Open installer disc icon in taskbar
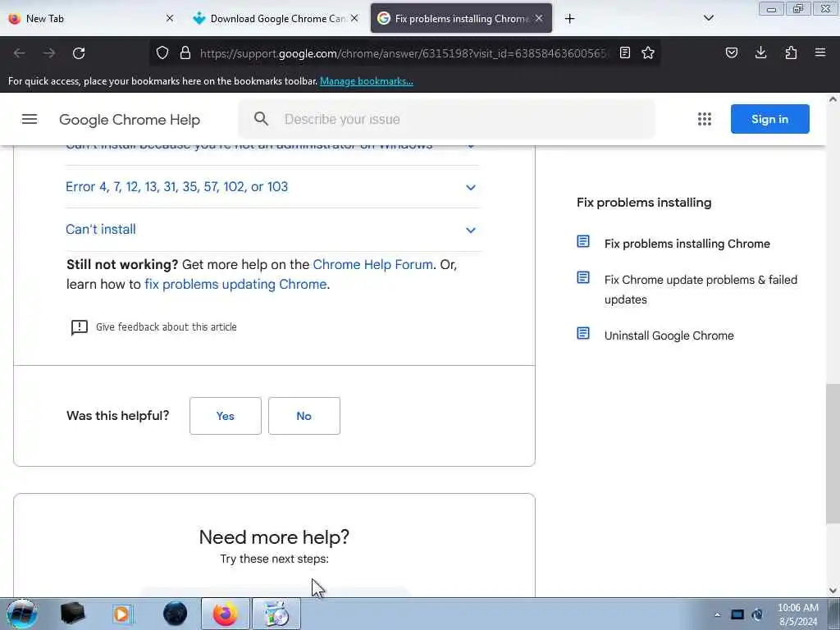This screenshot has height=630, width=840. [276, 614]
